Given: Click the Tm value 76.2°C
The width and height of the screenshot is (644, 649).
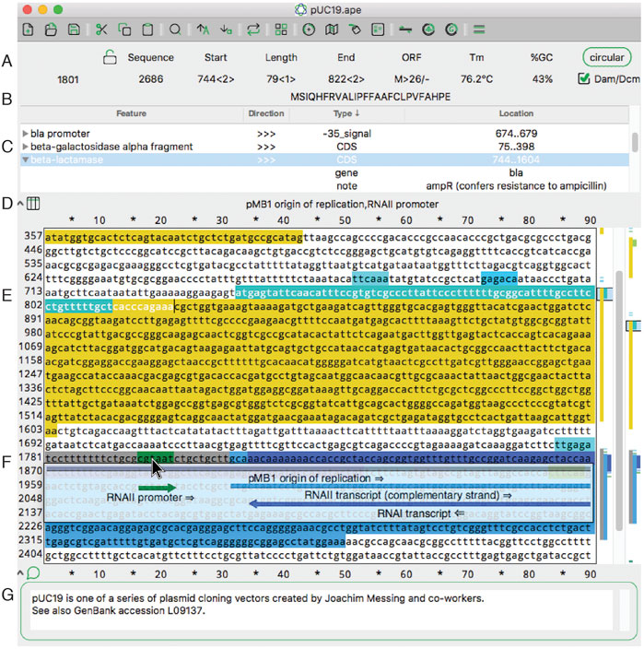Looking at the screenshot, I should click(476, 79).
